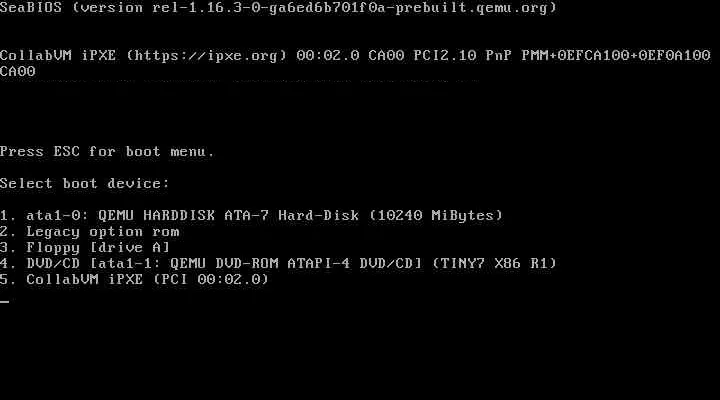Choose Legacy option rom boot entry

(x=90, y=231)
